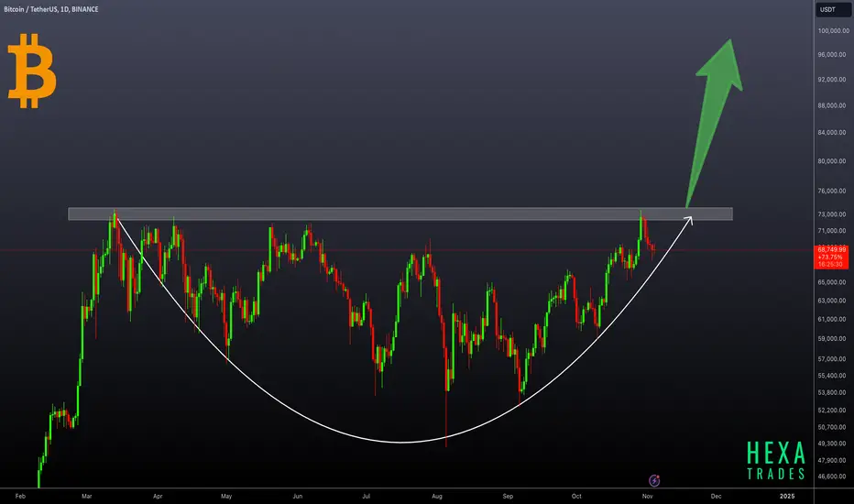The height and width of the screenshot is (504, 854).
Task: Click the Oct label on time axis
Action: click(x=576, y=497)
